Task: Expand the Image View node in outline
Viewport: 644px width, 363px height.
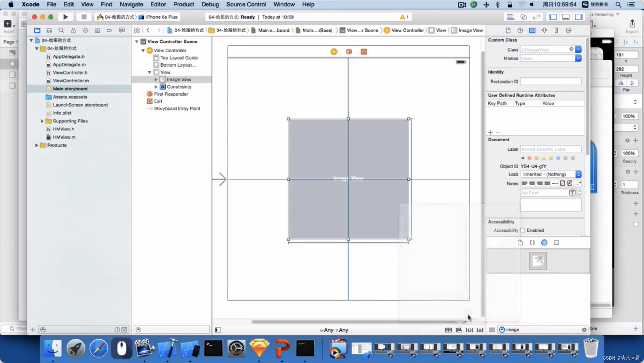Action: click(156, 79)
